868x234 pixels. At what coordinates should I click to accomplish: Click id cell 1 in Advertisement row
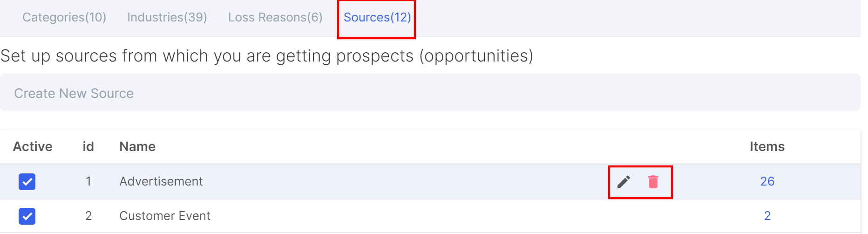click(x=88, y=181)
